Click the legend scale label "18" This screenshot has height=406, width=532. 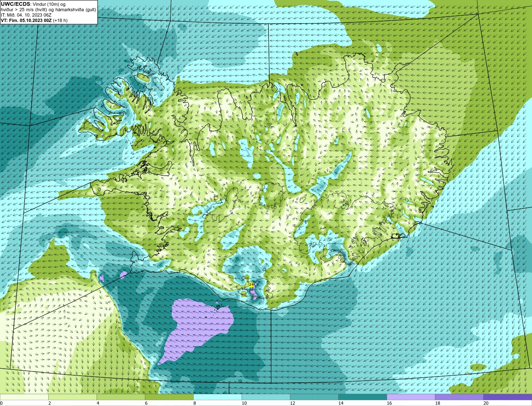[x=437, y=403]
